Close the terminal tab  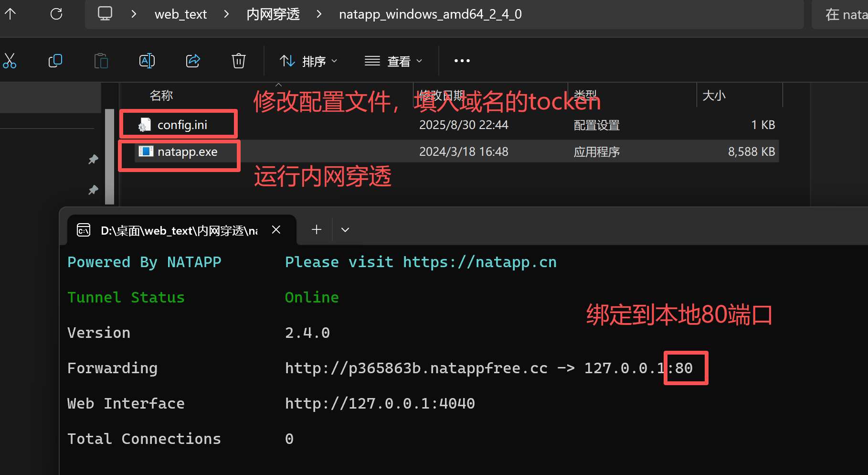276,230
